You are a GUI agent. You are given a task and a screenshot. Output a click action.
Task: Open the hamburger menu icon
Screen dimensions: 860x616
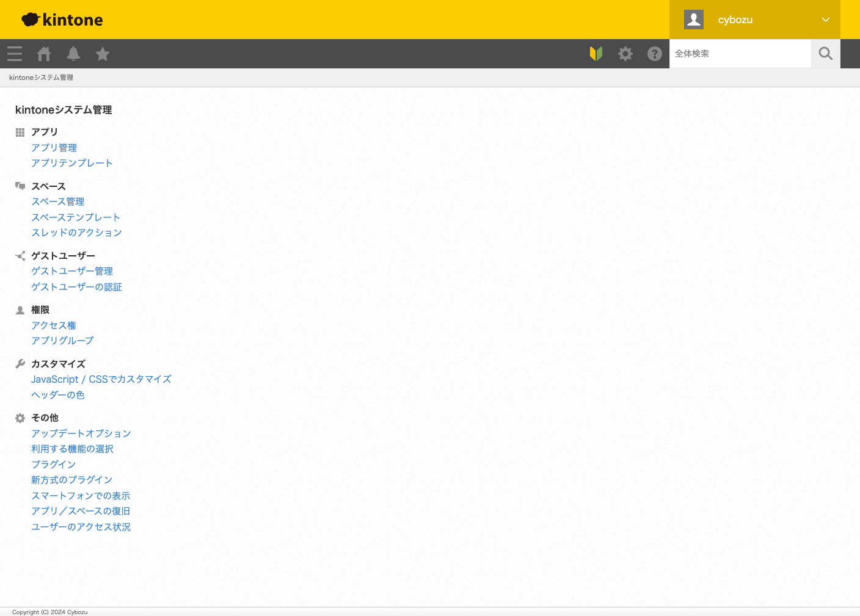pyautogui.click(x=15, y=54)
